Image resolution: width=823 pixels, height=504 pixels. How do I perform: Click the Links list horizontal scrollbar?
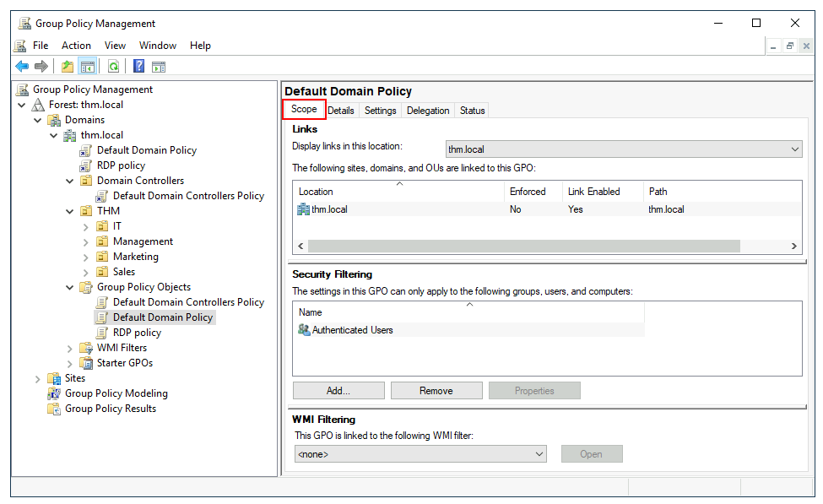tap(523, 246)
